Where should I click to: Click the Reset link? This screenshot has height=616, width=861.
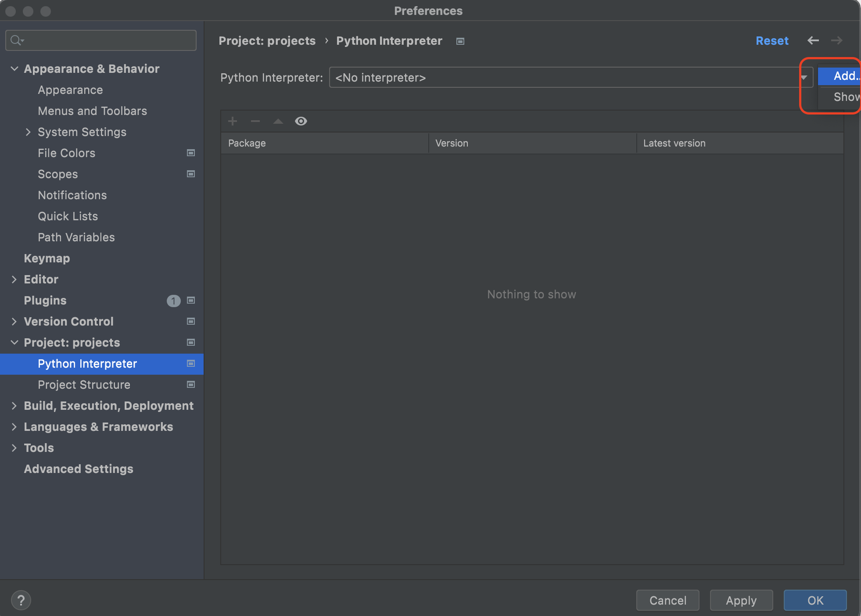click(x=772, y=41)
